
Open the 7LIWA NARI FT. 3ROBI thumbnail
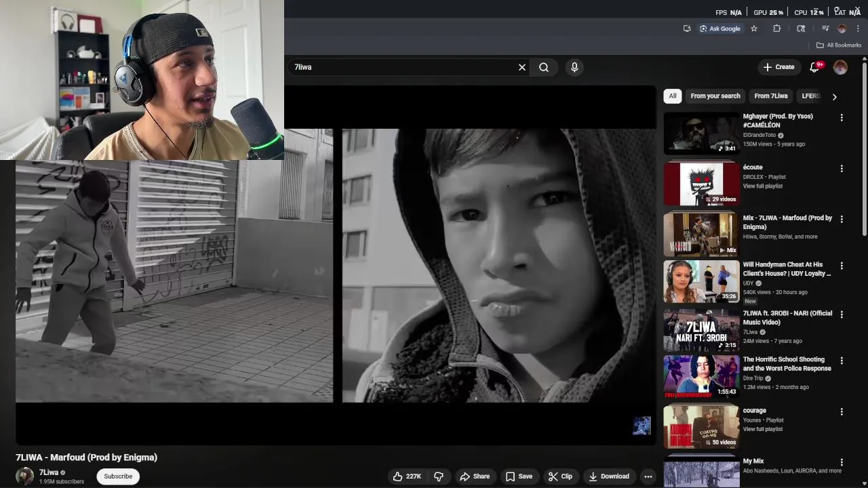(701, 330)
